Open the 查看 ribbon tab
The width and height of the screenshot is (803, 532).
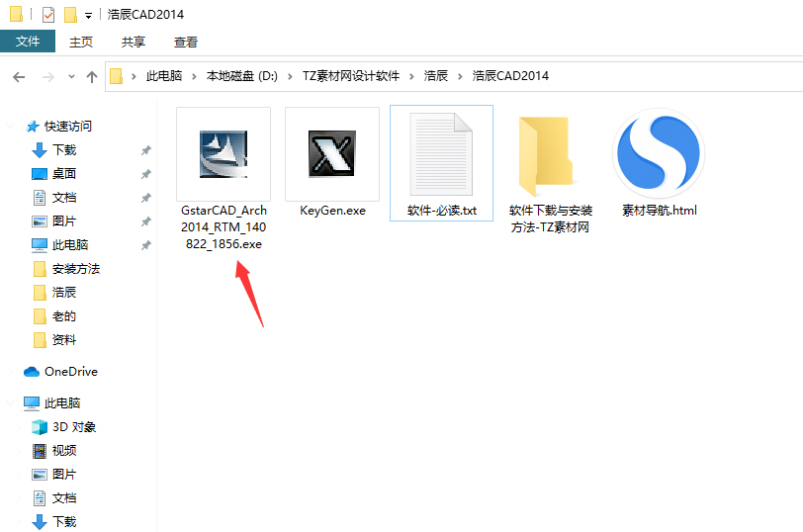point(185,42)
